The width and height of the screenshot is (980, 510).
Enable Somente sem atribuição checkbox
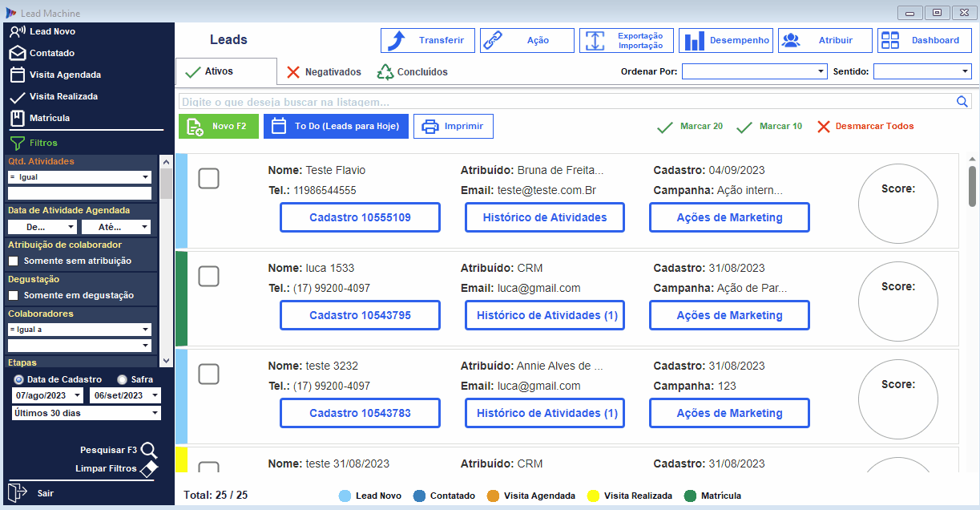click(x=14, y=261)
